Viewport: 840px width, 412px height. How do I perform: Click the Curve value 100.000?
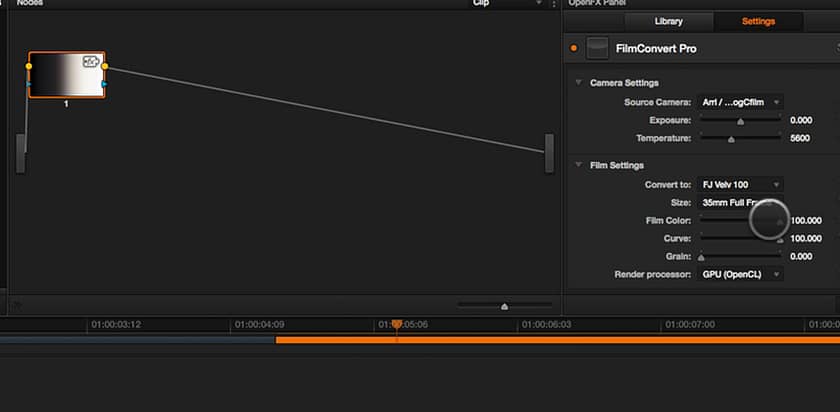tap(806, 238)
